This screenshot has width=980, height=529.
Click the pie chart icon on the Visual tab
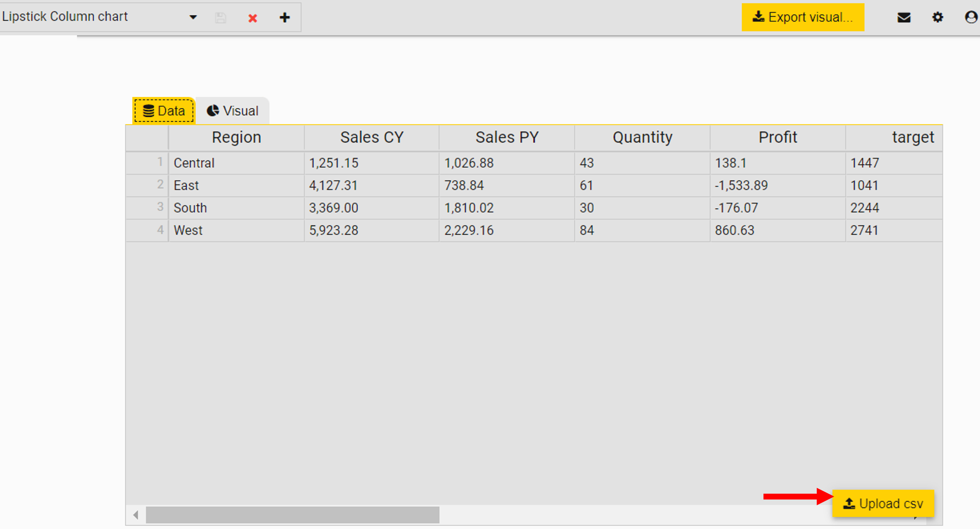point(213,110)
